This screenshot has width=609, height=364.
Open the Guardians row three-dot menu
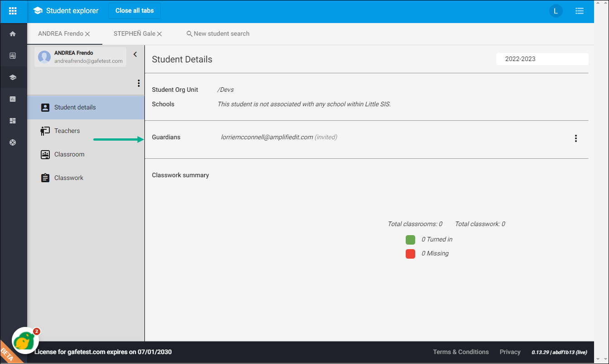[x=576, y=138]
